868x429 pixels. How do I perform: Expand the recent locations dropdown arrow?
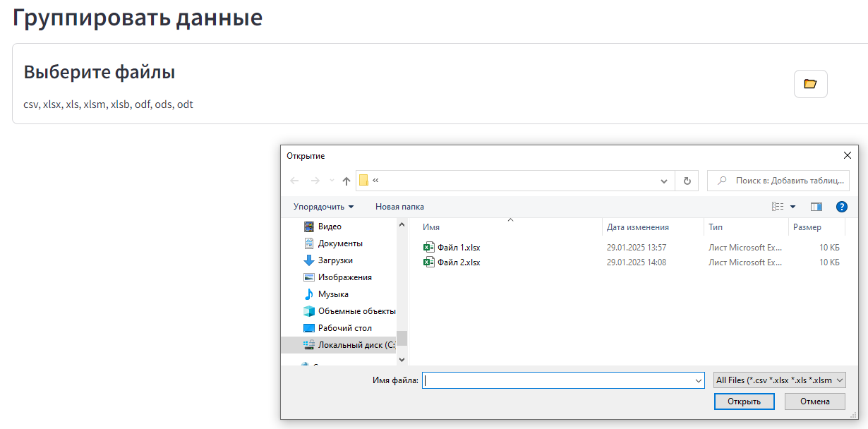click(x=332, y=181)
